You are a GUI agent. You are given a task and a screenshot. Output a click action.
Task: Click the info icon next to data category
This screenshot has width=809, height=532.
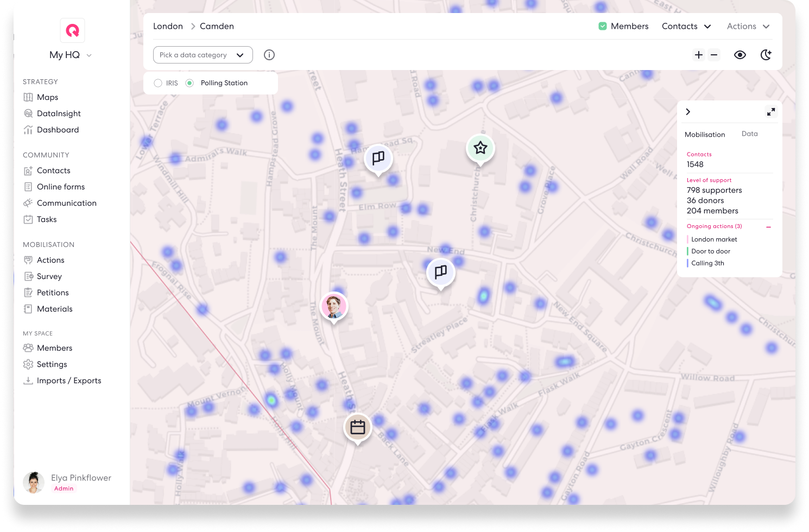click(x=269, y=54)
